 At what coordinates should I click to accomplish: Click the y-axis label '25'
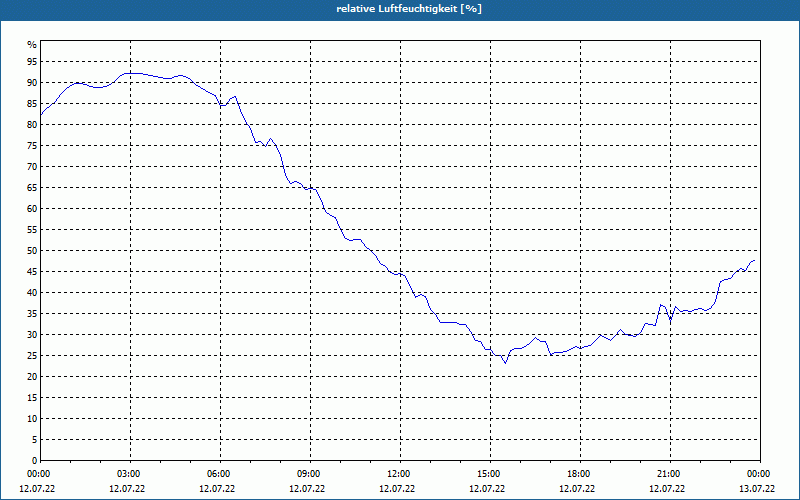(32, 356)
